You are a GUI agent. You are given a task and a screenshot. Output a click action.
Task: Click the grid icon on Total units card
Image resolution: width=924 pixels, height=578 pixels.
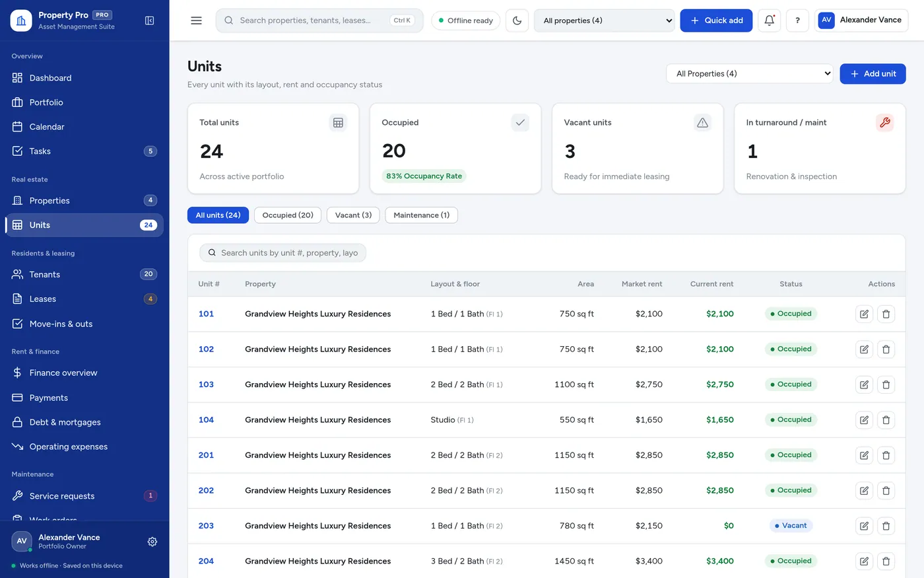tap(338, 122)
